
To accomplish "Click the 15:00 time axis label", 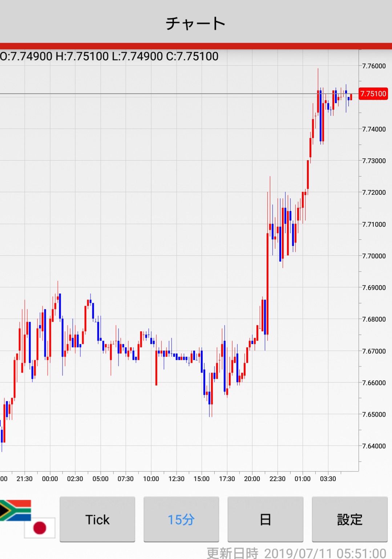I will click(x=201, y=479).
